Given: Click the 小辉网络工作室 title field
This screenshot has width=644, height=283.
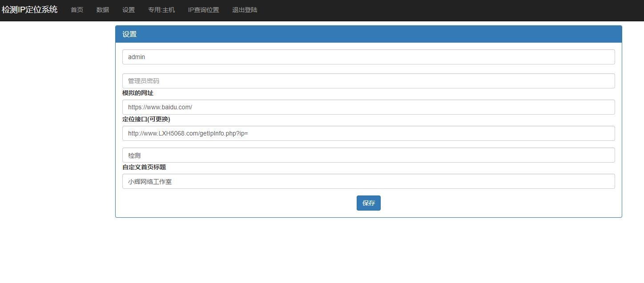Looking at the screenshot, I should [x=368, y=181].
